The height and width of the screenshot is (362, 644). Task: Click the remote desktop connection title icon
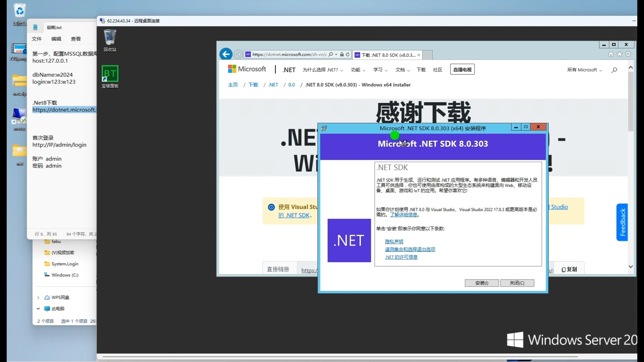(x=103, y=21)
